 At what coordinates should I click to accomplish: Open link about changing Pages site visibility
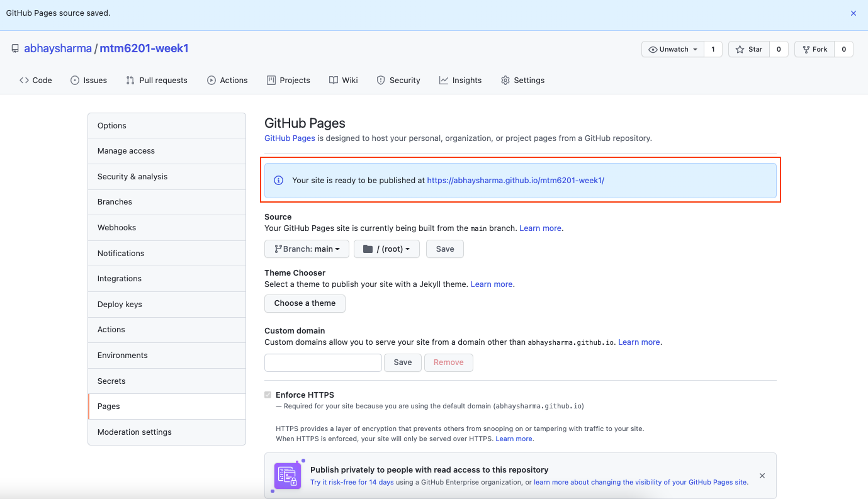641,483
